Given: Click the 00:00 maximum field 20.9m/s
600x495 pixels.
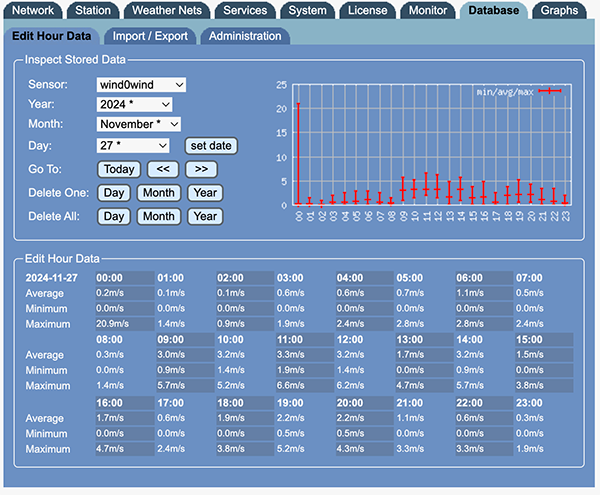Looking at the screenshot, I should (x=125, y=324).
